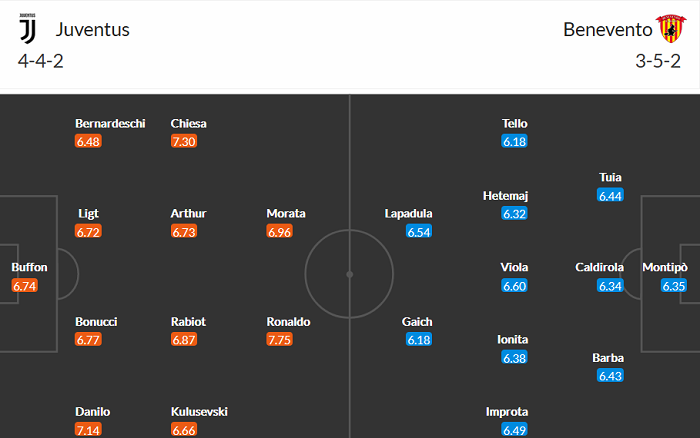Select Viola's 6.60 rating badge
Image resolution: width=700 pixels, height=438 pixels.
(514, 286)
